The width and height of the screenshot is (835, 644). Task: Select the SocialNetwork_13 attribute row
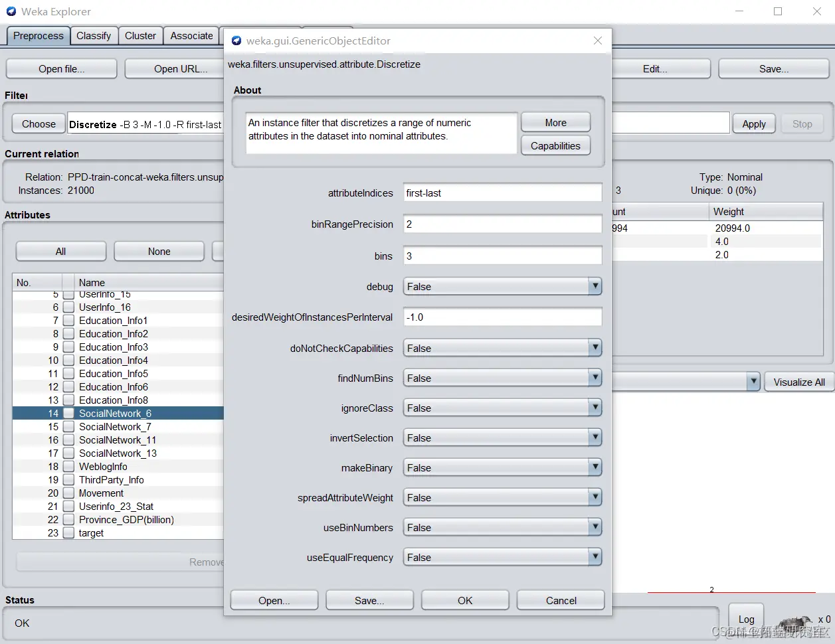[x=118, y=453]
